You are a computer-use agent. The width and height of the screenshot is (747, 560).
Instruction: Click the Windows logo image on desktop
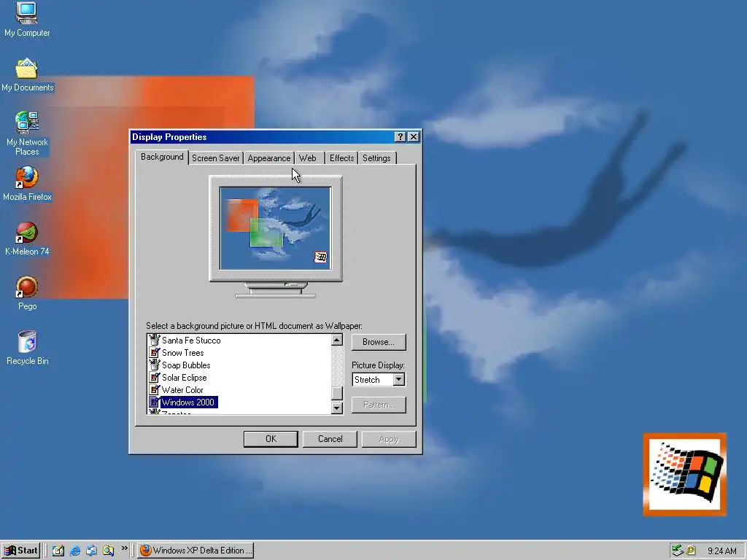point(684,474)
